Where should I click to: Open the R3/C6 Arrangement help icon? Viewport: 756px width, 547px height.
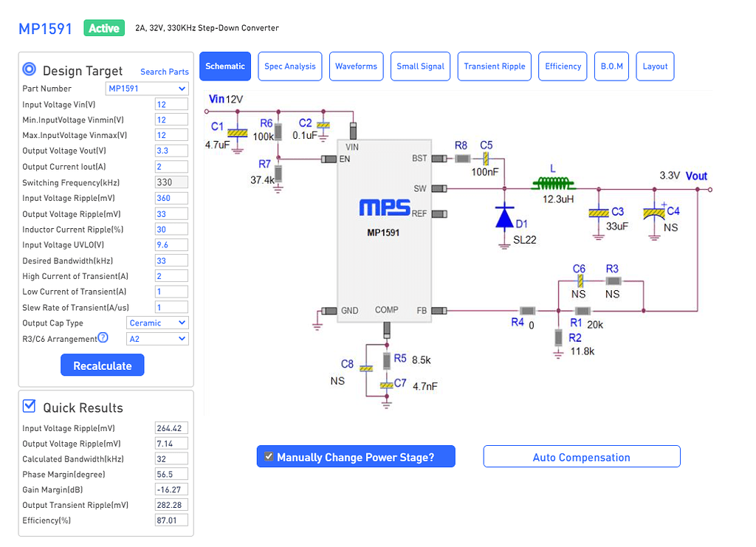pos(101,338)
